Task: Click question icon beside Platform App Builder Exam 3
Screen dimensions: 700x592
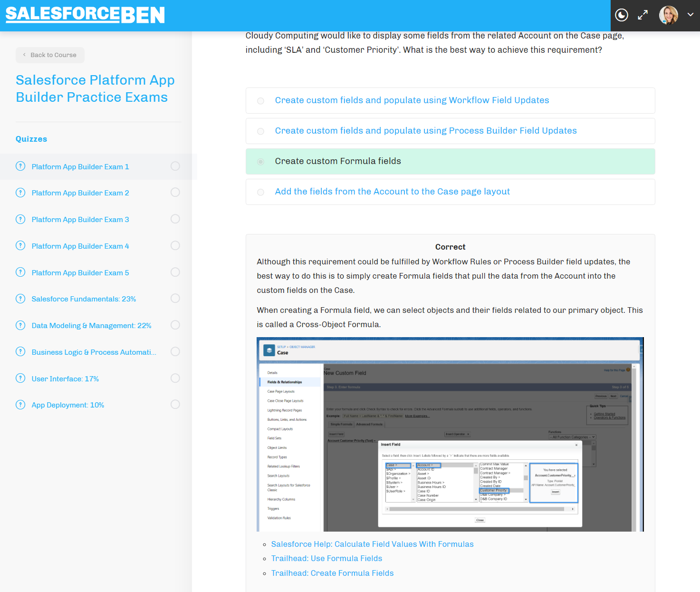Action: tap(20, 219)
